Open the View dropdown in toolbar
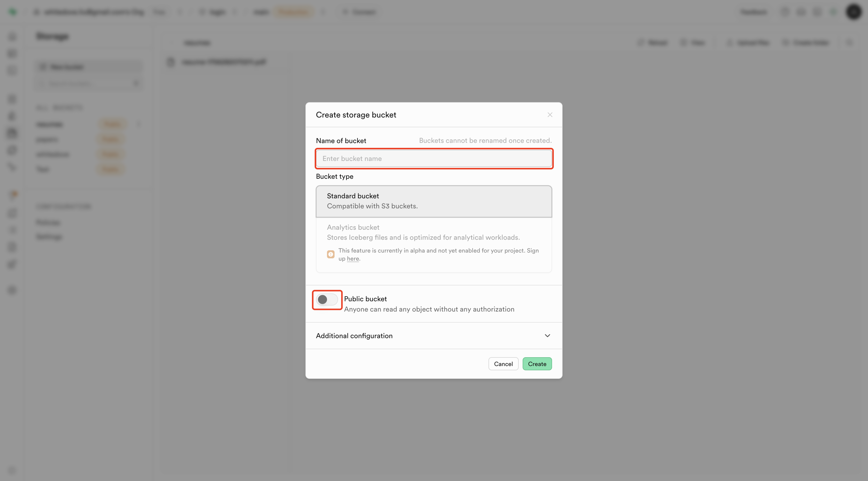The width and height of the screenshot is (868, 481). 693,43
